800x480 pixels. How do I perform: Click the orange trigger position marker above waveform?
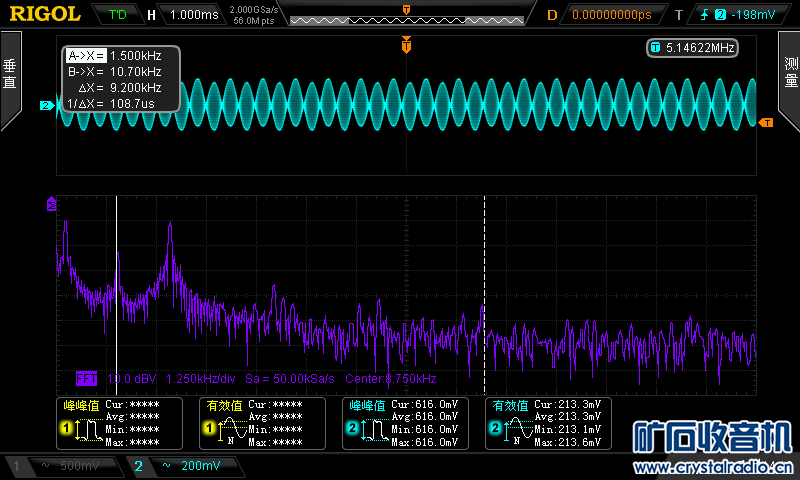coord(406,45)
